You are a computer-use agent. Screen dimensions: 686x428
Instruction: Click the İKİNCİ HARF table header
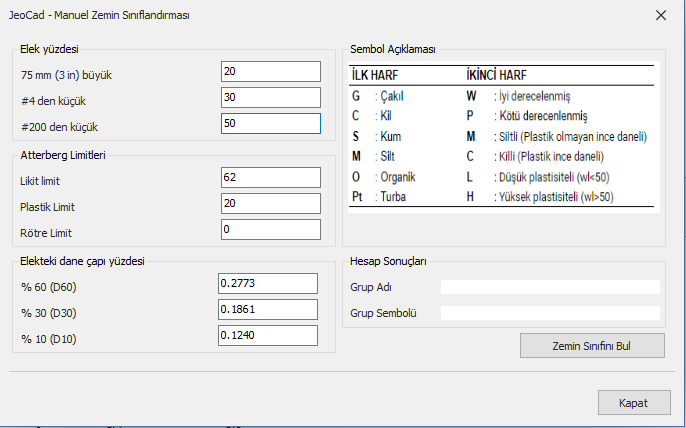point(496,75)
